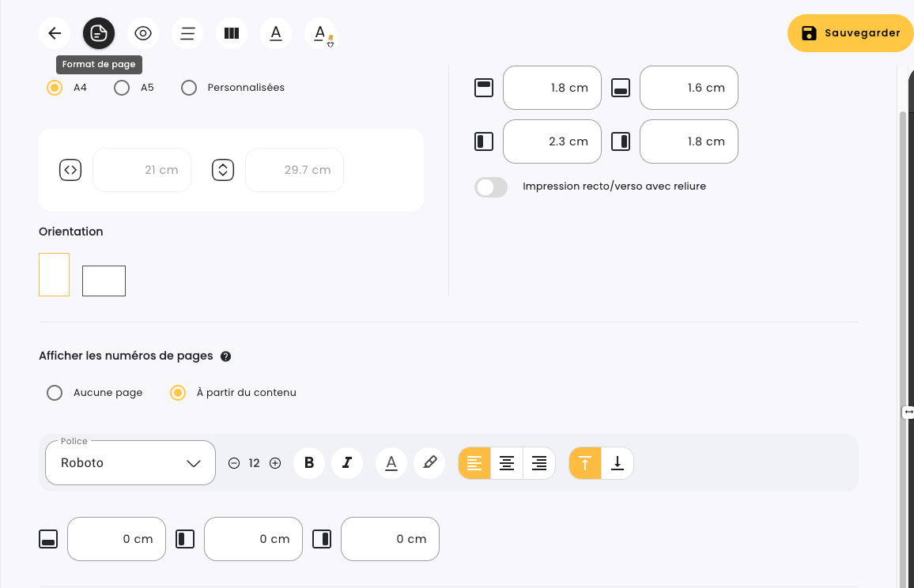This screenshot has width=914, height=588.
Task: Decrease the font size with minus
Action: click(234, 463)
